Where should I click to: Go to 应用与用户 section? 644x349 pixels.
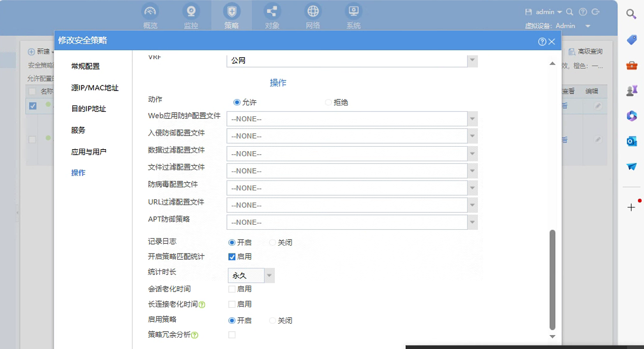click(89, 152)
